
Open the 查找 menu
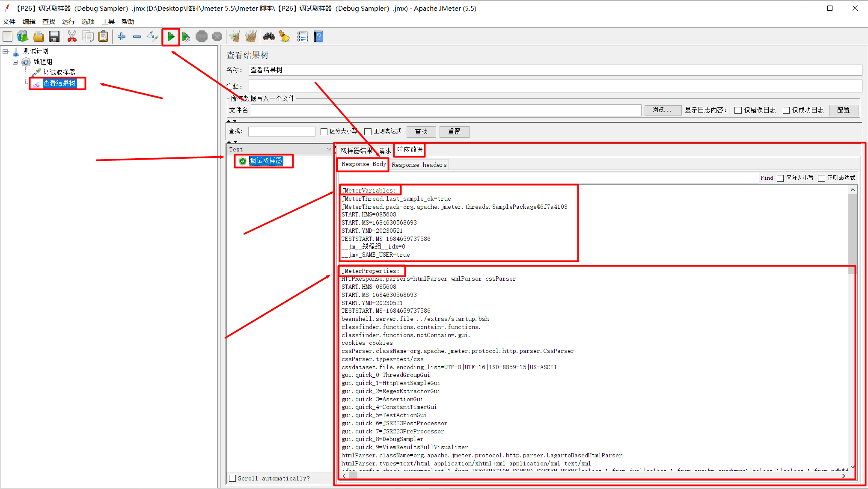(x=49, y=22)
